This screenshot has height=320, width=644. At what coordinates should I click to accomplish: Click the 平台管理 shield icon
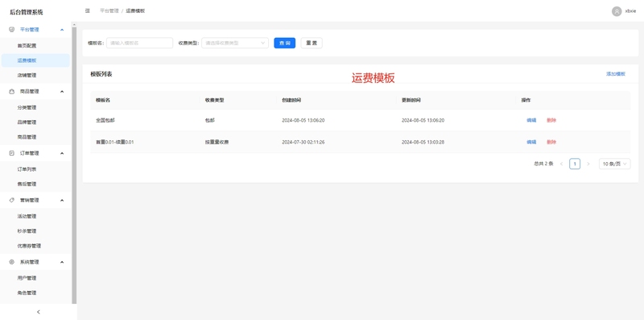11,30
